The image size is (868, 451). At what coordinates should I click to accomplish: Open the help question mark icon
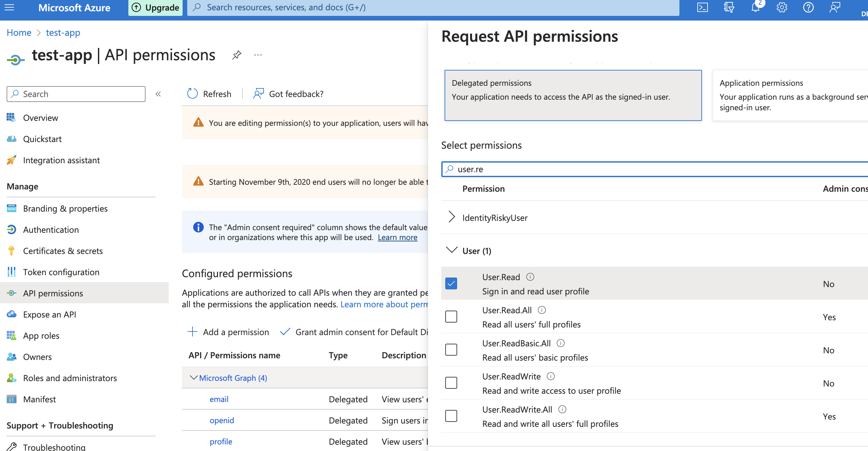808,7
